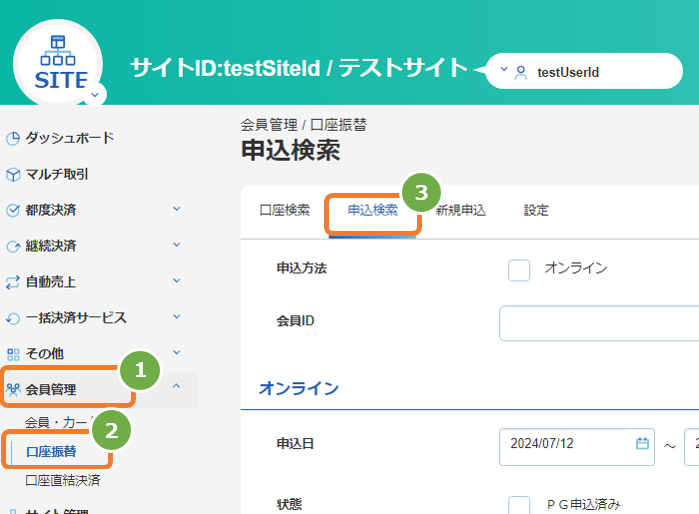Select the 都度決済 menu item
Image resolution: width=699 pixels, height=514 pixels.
[x=51, y=210]
